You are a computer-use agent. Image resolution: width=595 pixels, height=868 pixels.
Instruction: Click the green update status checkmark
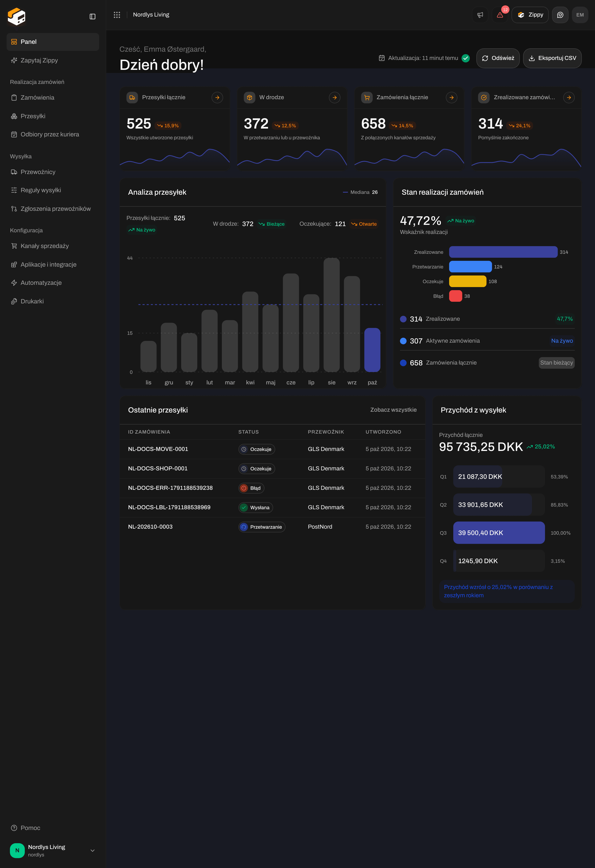465,58
